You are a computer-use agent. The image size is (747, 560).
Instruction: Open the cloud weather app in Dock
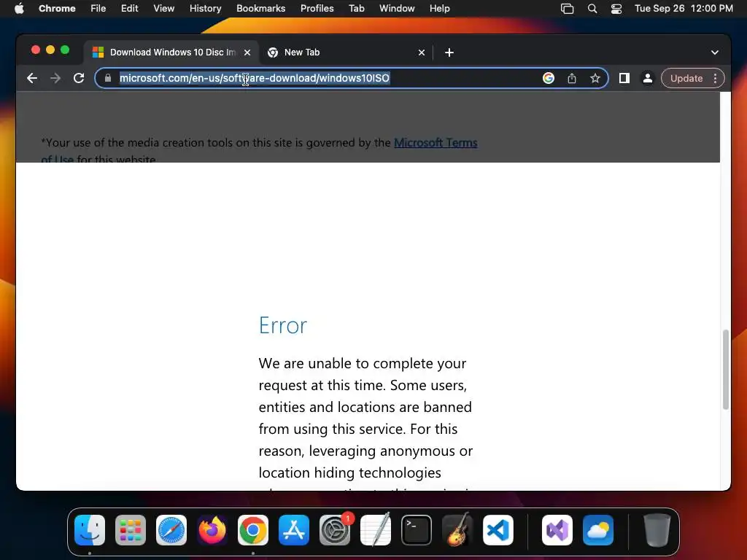(x=598, y=530)
